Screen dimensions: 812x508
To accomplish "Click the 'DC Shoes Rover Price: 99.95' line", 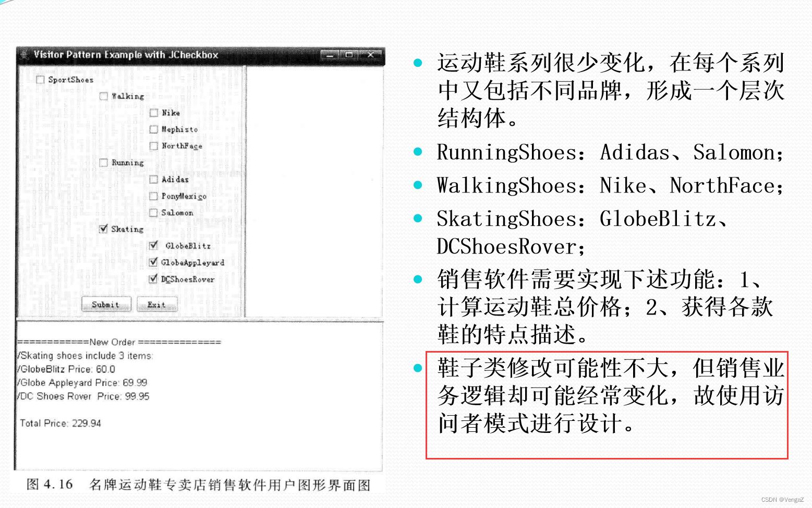I will [x=83, y=396].
